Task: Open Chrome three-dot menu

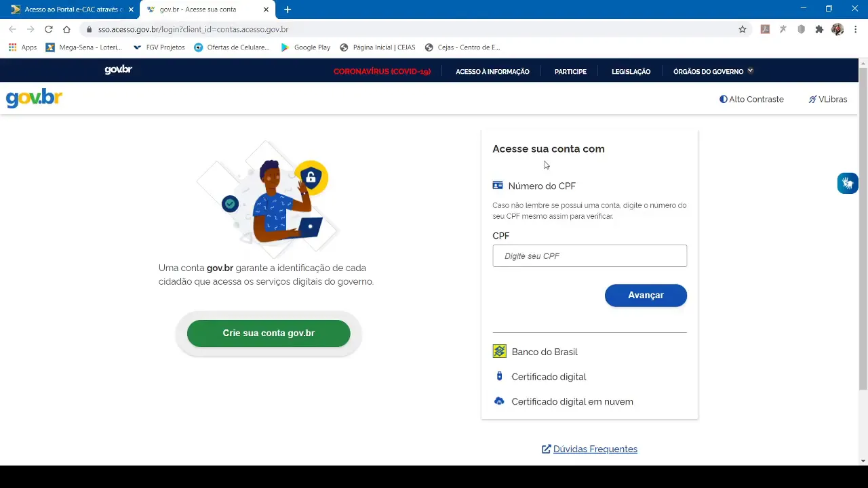Action: tap(856, 29)
